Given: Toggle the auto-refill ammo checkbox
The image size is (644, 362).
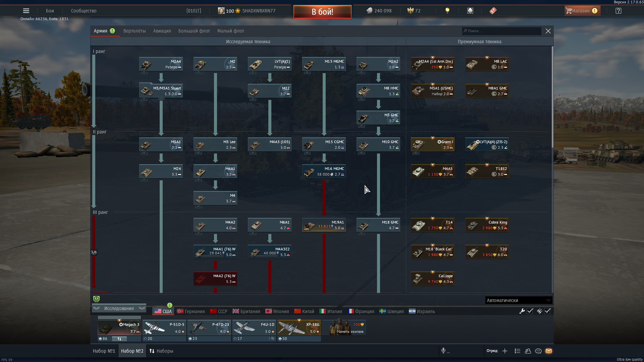Looking at the screenshot, I should (x=547, y=311).
